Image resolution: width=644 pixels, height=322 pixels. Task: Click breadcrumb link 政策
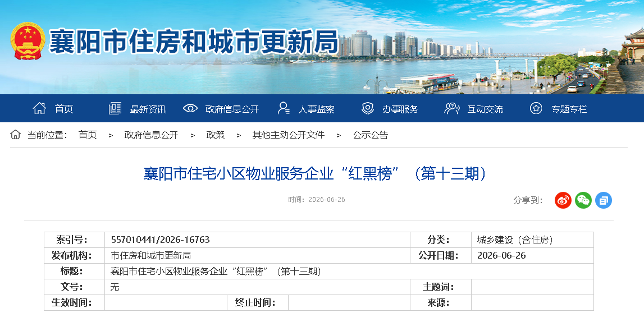[x=215, y=135]
